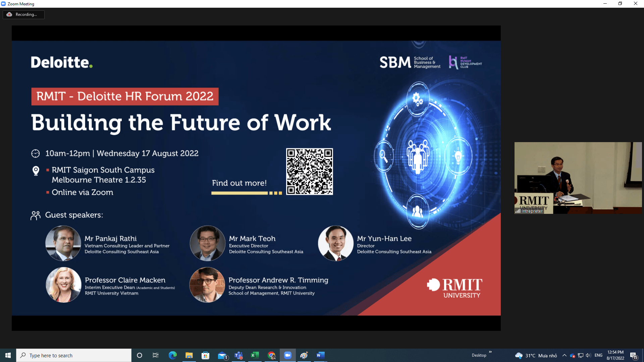Click the Desktop toolbar label on the taskbar
The width and height of the screenshot is (644, 362).
point(479,355)
